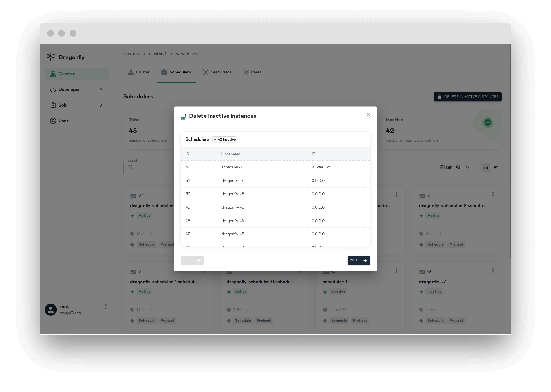551x392 pixels.
Task: Click IP icon beside 10.244.2.4
Action: [229, 310]
